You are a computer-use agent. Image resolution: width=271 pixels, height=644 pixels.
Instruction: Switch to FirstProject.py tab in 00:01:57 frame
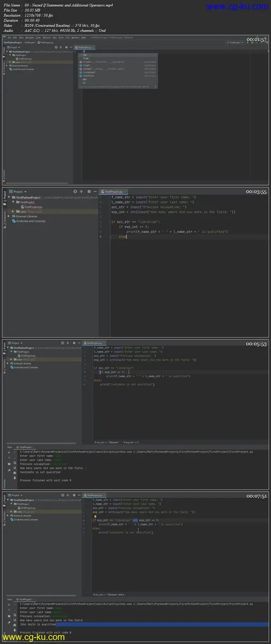(85, 47)
